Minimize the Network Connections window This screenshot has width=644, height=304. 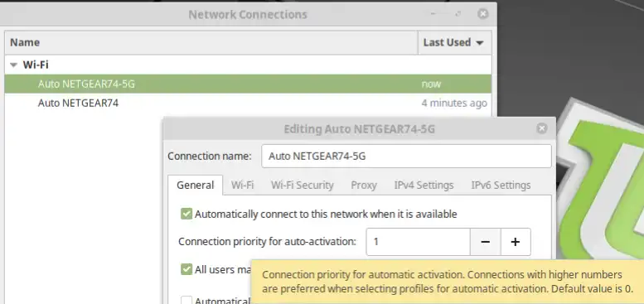pos(433,14)
